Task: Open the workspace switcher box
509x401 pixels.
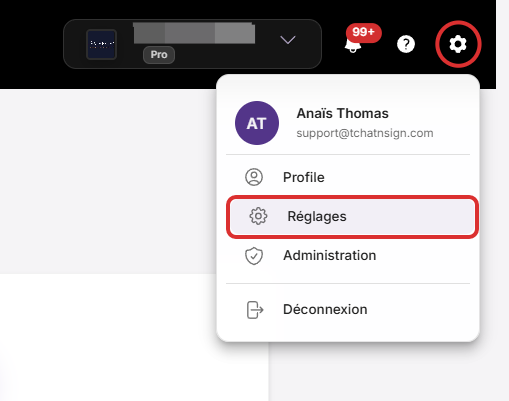Action: (192, 44)
